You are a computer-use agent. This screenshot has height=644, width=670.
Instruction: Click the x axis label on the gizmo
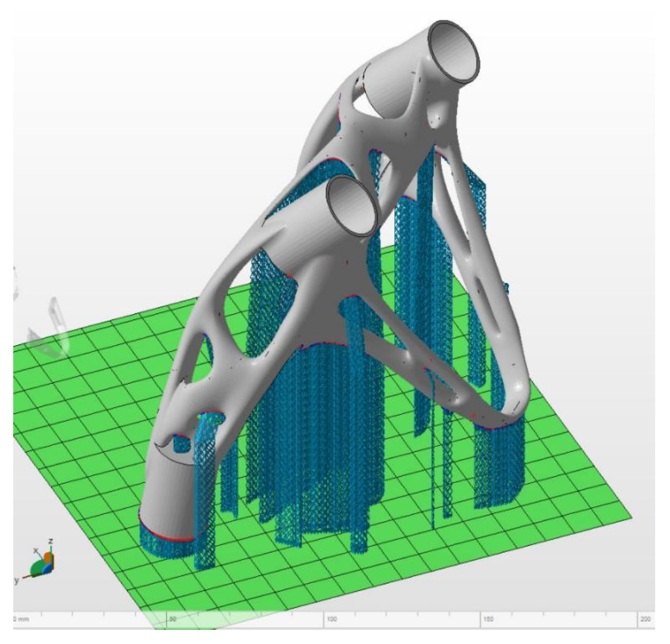coord(35,550)
